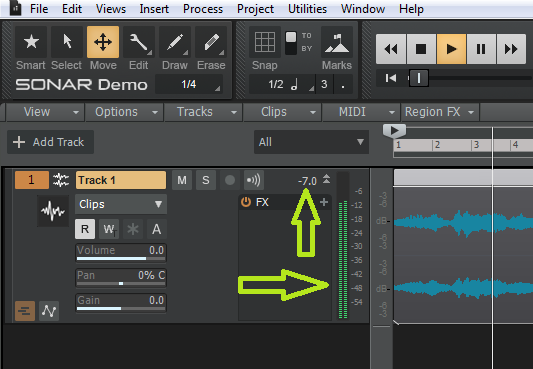Click measure 2 on the timeline ruler
This screenshot has width=533, height=369.
click(x=437, y=145)
